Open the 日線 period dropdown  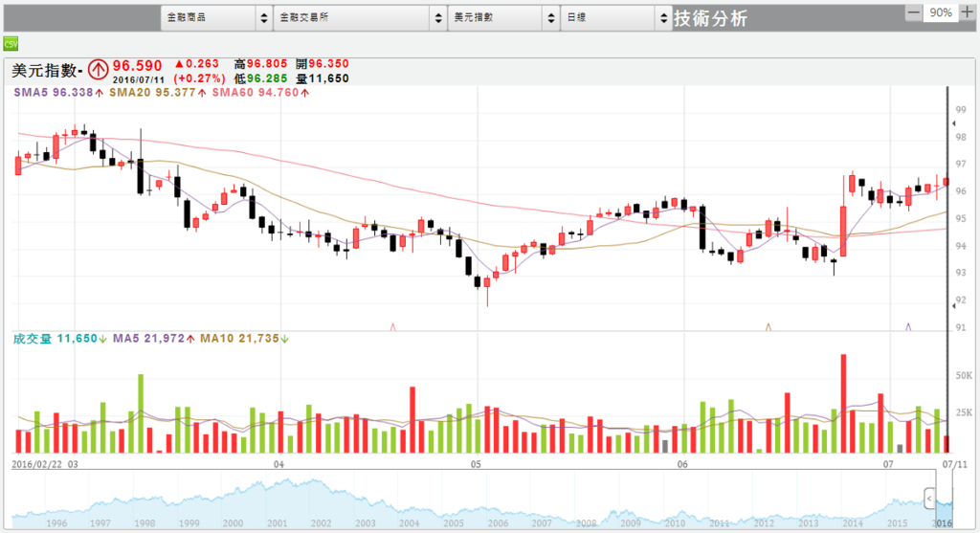pyautogui.click(x=615, y=18)
